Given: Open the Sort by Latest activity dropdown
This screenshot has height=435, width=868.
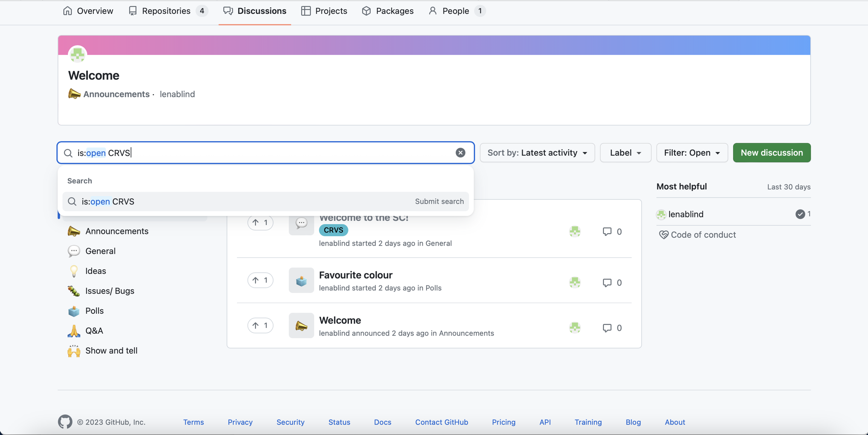Looking at the screenshot, I should tap(537, 153).
